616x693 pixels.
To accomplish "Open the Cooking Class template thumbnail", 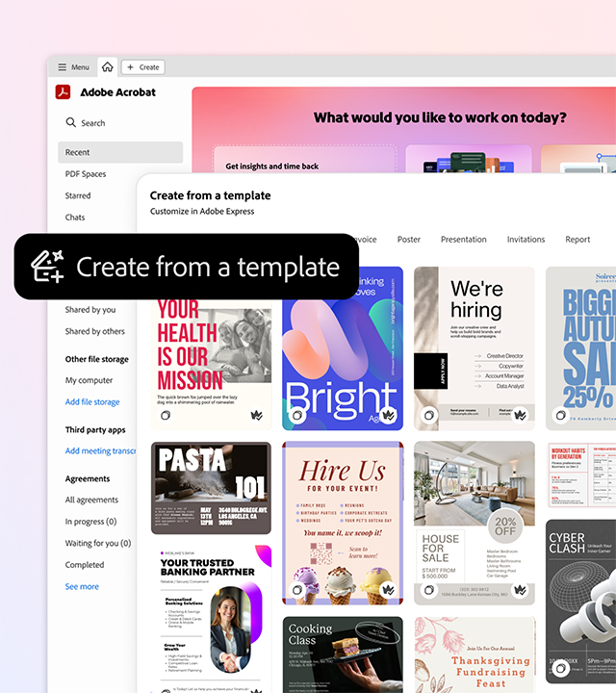I will click(342, 654).
